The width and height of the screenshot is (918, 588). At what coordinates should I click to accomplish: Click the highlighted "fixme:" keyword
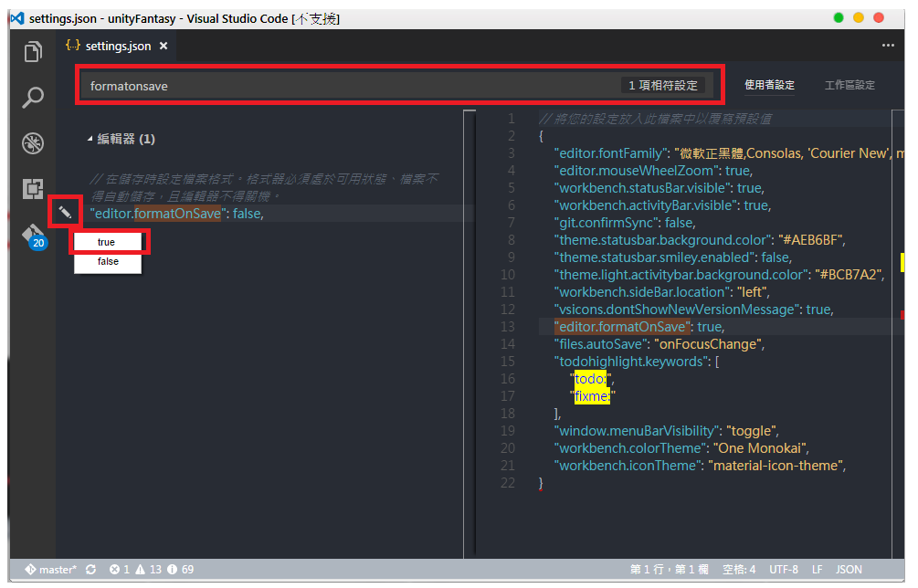pos(592,396)
